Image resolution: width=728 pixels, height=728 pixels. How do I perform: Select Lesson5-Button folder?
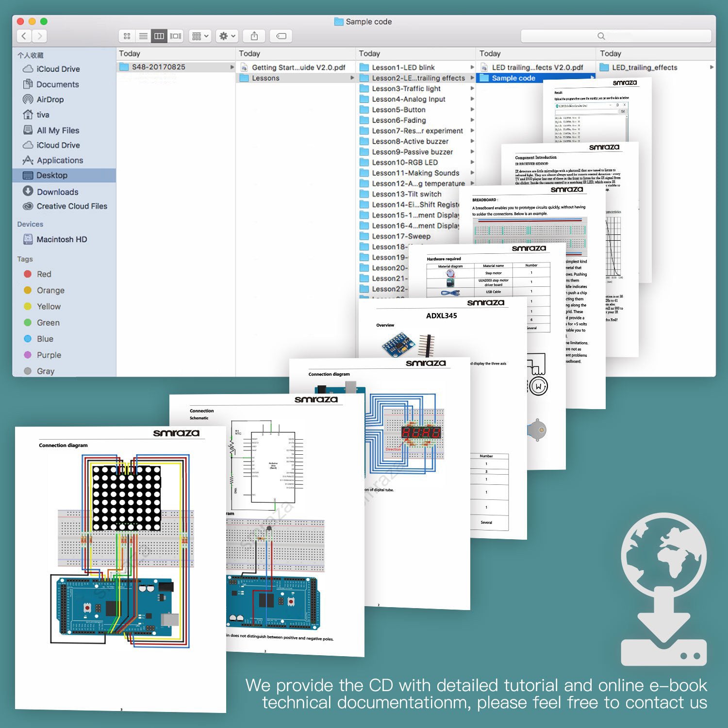[x=393, y=110]
